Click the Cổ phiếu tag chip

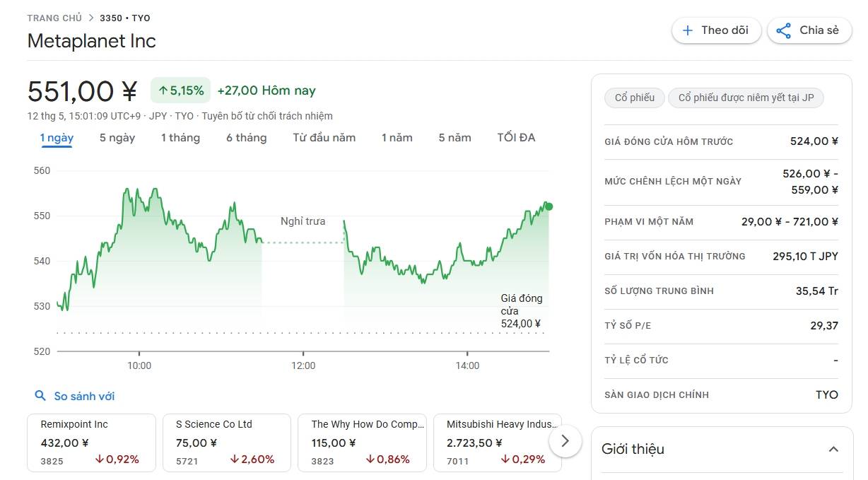(635, 98)
